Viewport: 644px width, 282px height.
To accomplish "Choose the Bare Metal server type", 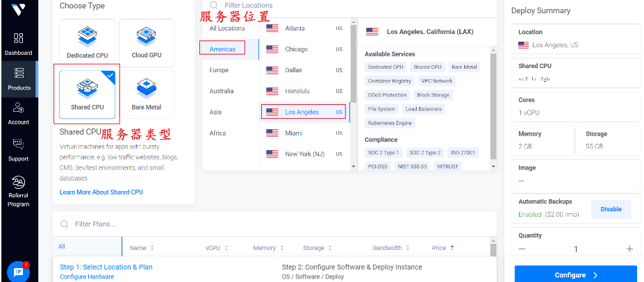I will coord(146,94).
